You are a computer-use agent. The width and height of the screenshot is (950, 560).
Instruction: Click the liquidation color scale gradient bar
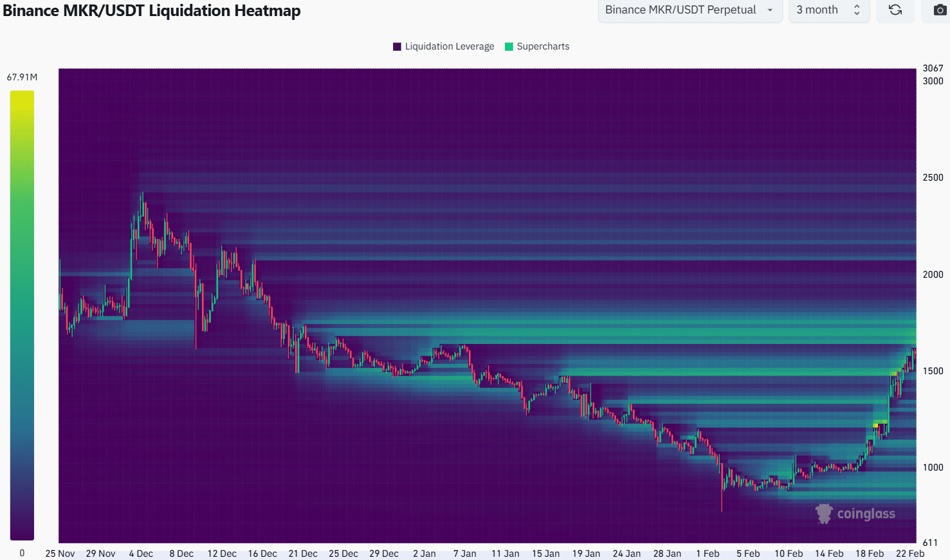click(x=22, y=315)
